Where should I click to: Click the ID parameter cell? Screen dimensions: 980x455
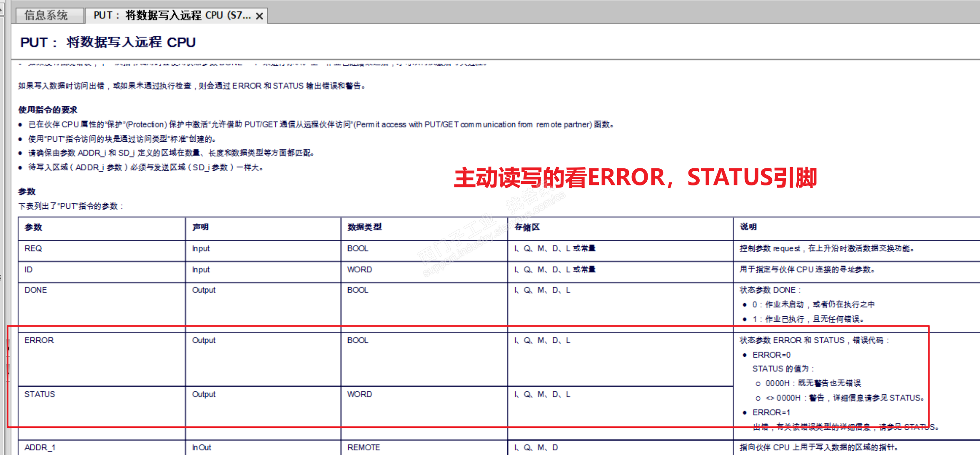(x=28, y=270)
